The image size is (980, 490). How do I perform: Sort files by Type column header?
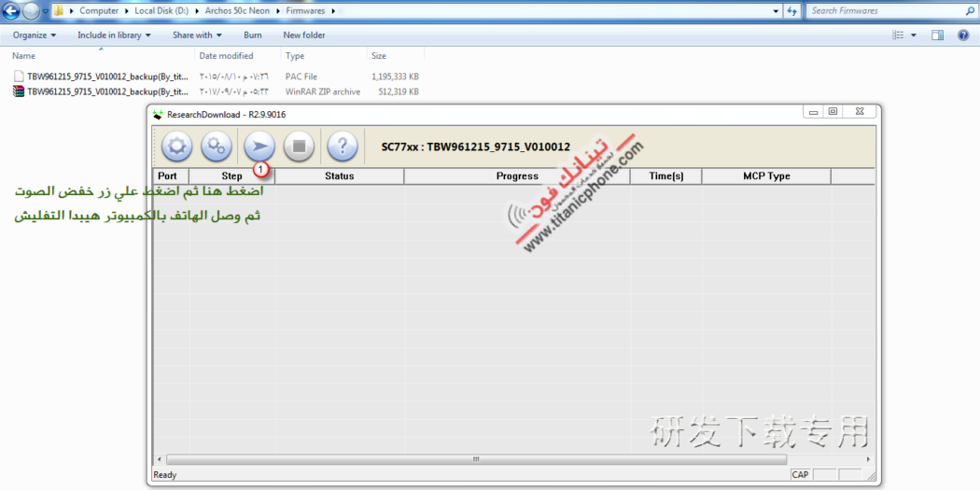[x=295, y=56]
